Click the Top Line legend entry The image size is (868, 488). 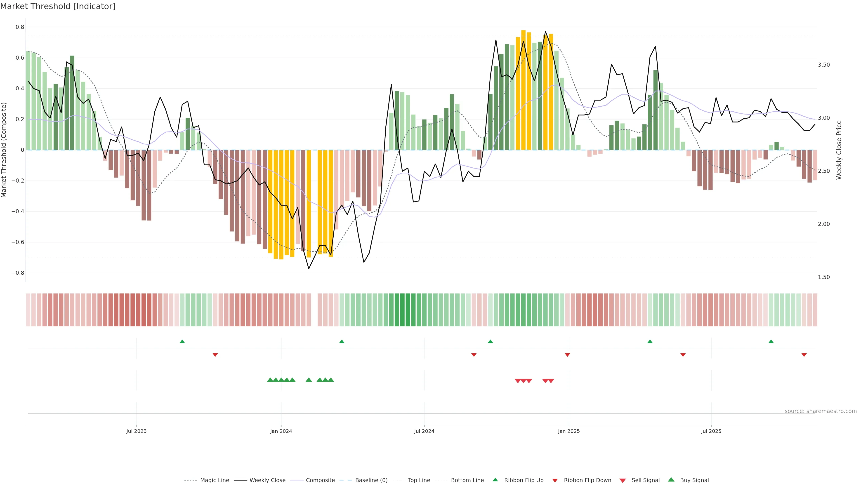point(419,480)
